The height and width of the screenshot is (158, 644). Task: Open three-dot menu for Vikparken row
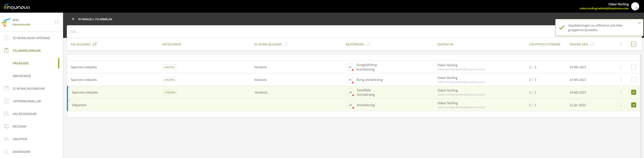tap(621, 105)
